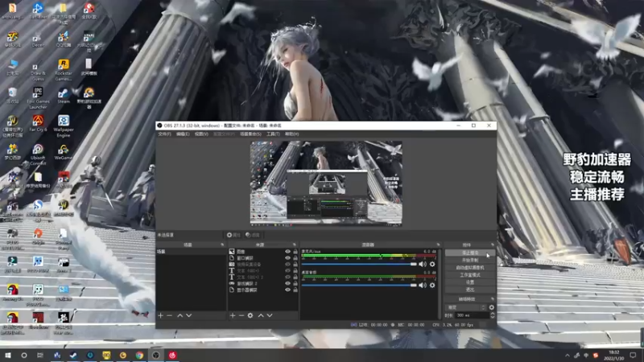The width and height of the screenshot is (644, 362).
Task: Open the 帮助(H) menu in OBS
Action: (x=292, y=134)
